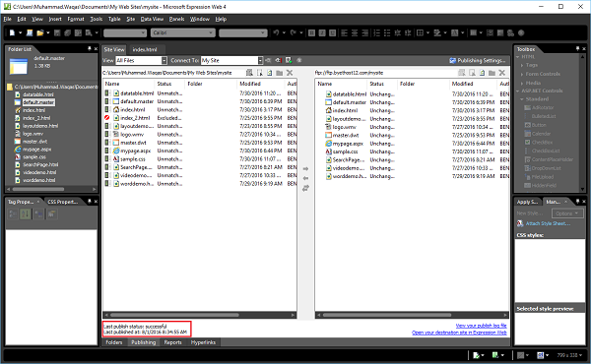Get files from destination site arrow
Screen dimensions: 591x364
[305, 178]
